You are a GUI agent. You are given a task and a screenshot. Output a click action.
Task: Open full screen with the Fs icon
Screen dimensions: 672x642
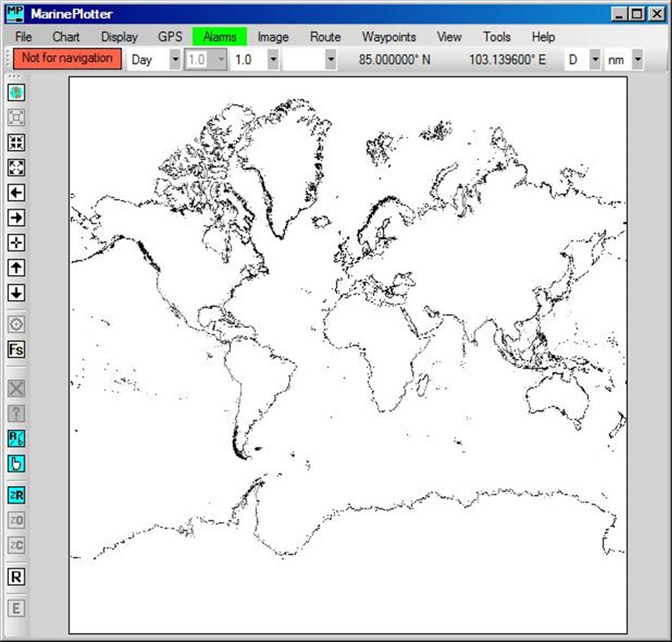[15, 348]
